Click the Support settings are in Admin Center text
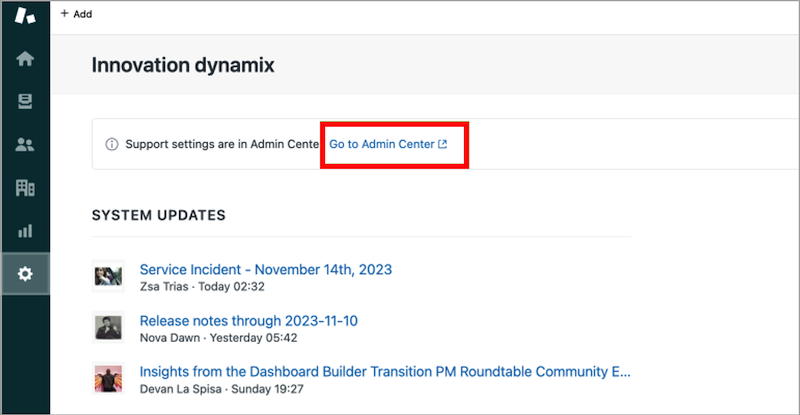 coord(222,144)
